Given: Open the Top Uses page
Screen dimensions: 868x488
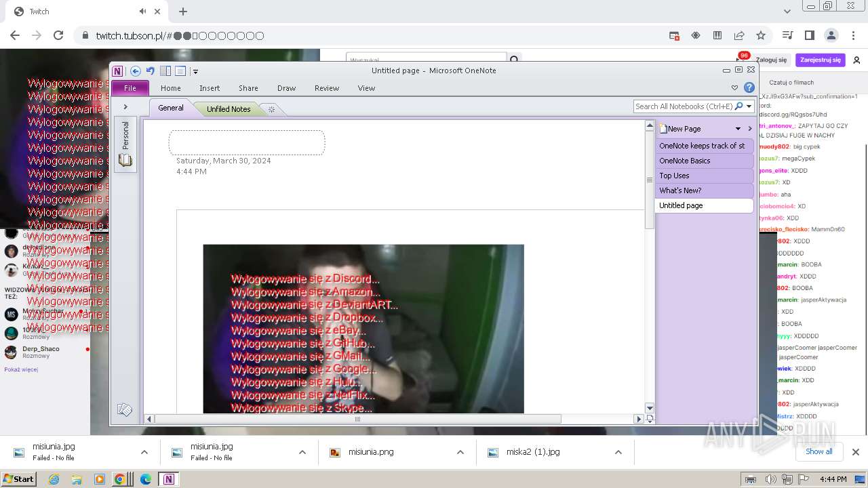Looking at the screenshot, I should click(705, 176).
